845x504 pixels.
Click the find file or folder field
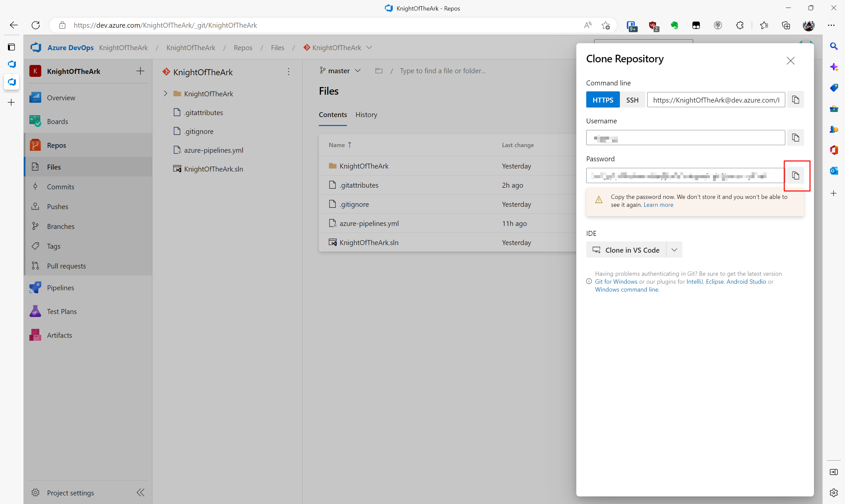[442, 71]
